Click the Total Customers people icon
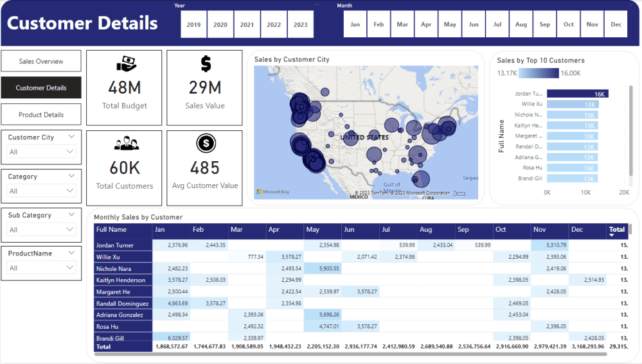The image size is (642, 364). 127,143
